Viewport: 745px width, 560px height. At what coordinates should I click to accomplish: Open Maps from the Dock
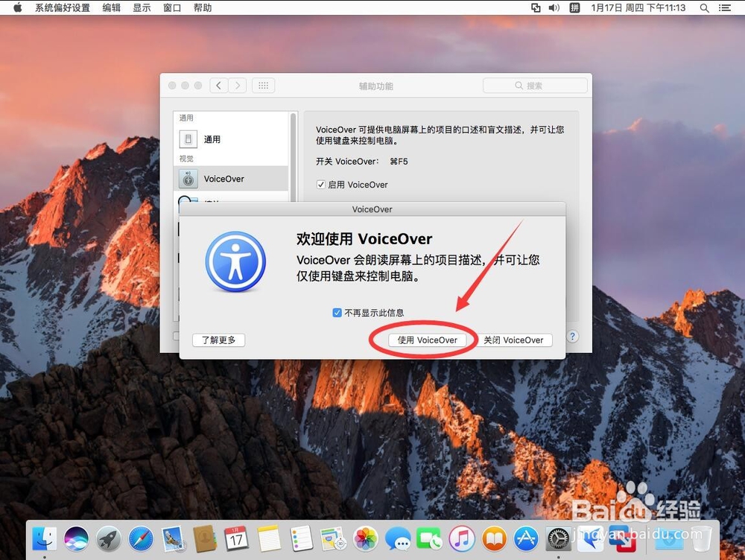coord(333,539)
